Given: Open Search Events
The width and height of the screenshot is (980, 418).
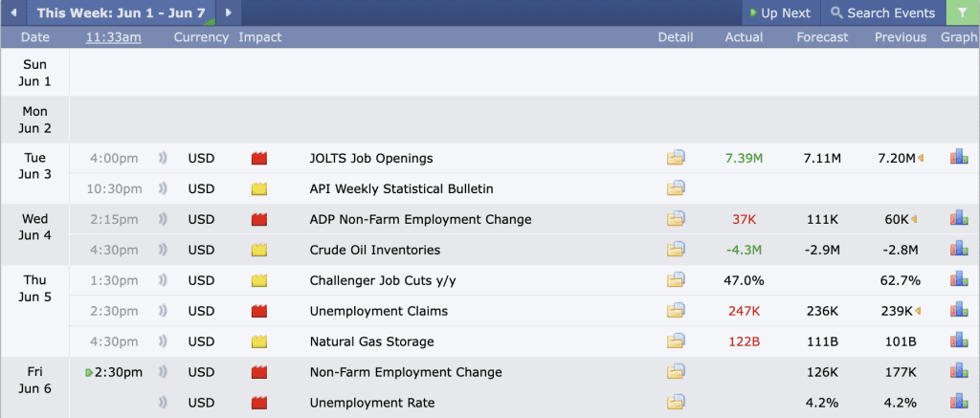Looking at the screenshot, I should coord(882,13).
